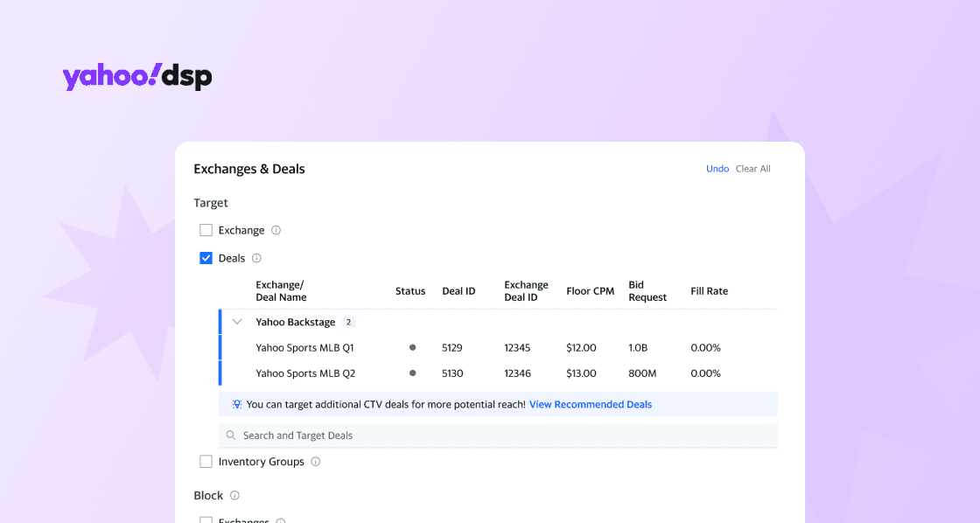Viewport: 980px width, 523px height.
Task: Click Undo link
Action: tap(717, 169)
